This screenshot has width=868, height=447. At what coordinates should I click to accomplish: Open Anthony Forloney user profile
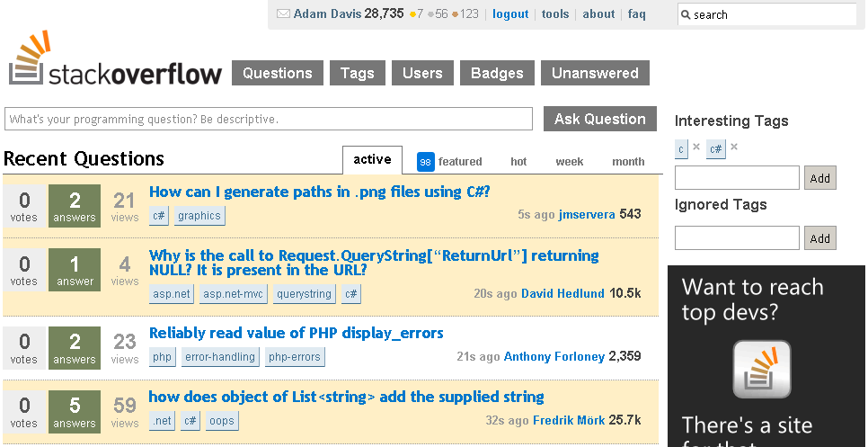[554, 357]
